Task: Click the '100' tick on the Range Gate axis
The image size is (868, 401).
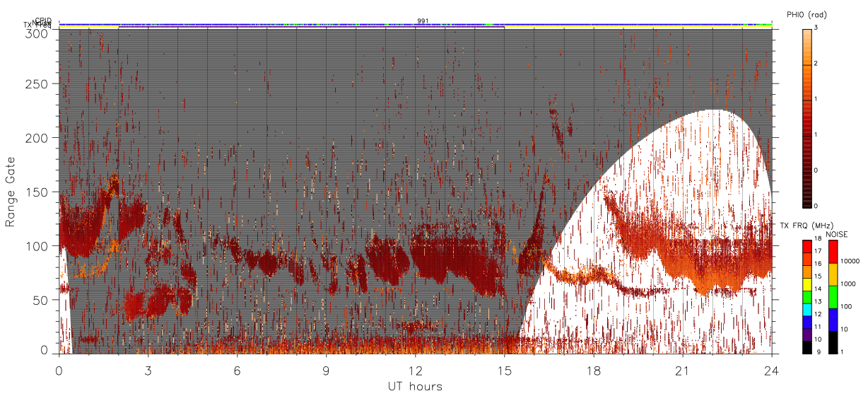Action: pos(39,246)
